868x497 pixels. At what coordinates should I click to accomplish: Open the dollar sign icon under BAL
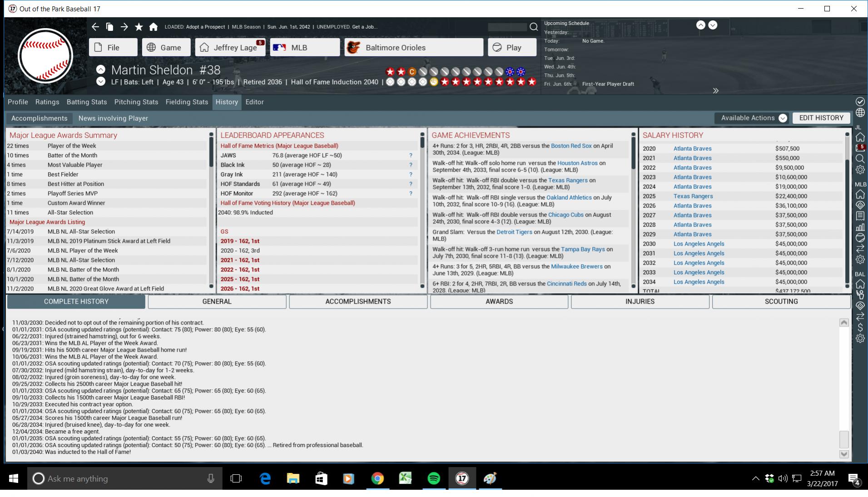[860, 327]
